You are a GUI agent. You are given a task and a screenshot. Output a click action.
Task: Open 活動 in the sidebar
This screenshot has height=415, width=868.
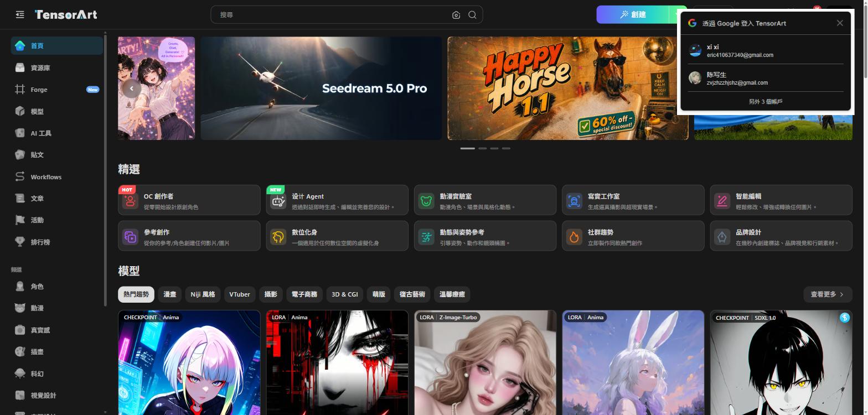(56, 220)
